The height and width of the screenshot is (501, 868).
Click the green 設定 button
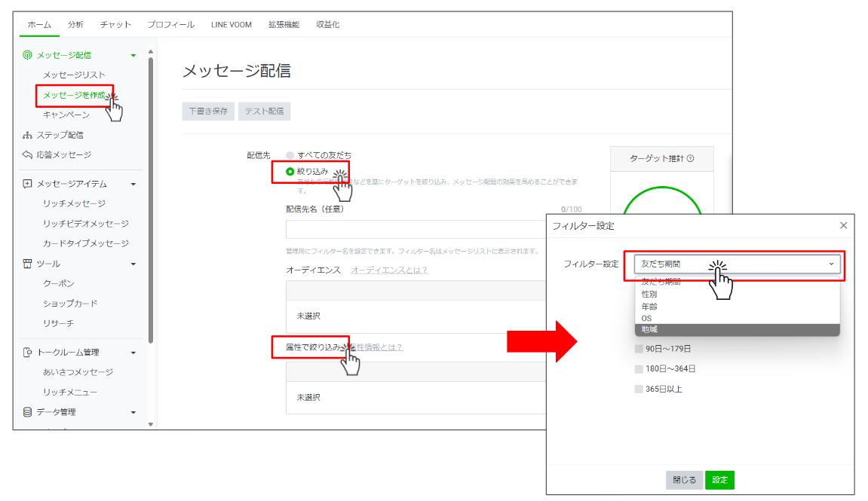[x=719, y=480]
